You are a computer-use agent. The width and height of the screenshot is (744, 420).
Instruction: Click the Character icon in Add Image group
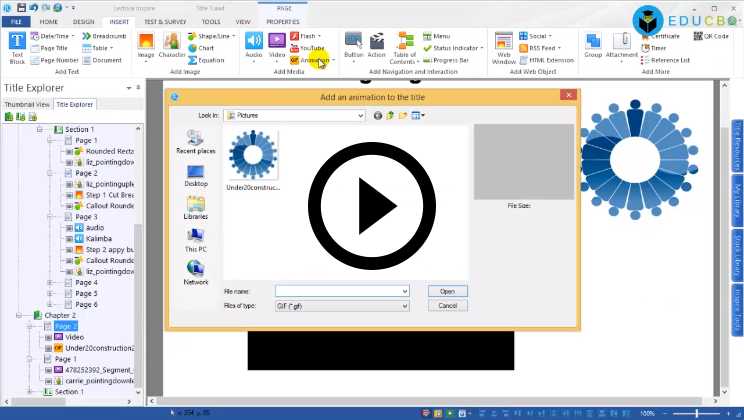tap(171, 45)
